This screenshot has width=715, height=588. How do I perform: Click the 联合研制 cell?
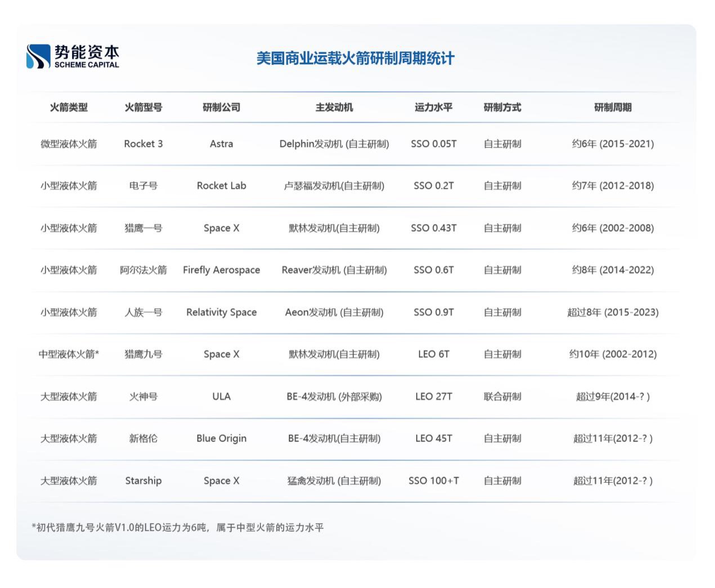coord(502,397)
